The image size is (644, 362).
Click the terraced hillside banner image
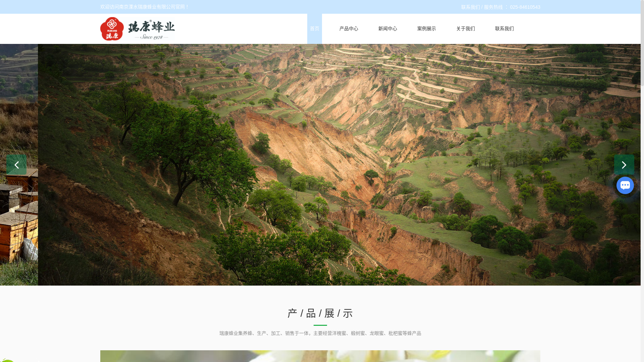339,165
